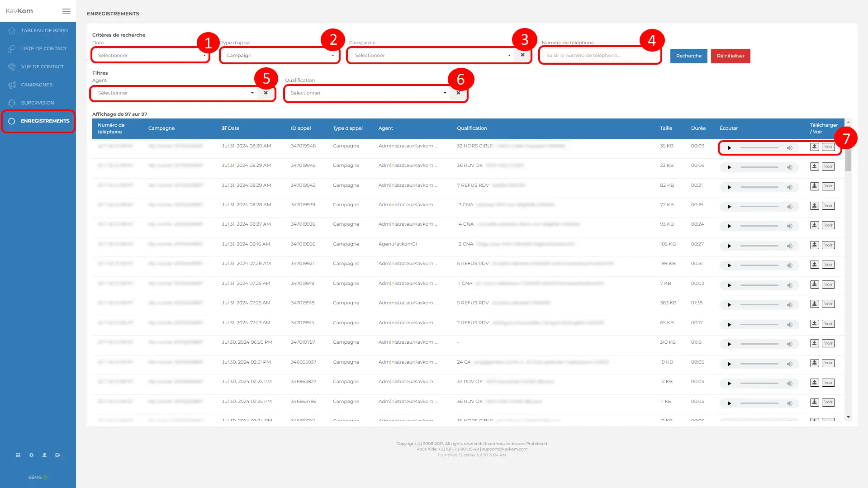Clear the Agent filter with X
This screenshot has width=868, height=488.
tap(266, 93)
